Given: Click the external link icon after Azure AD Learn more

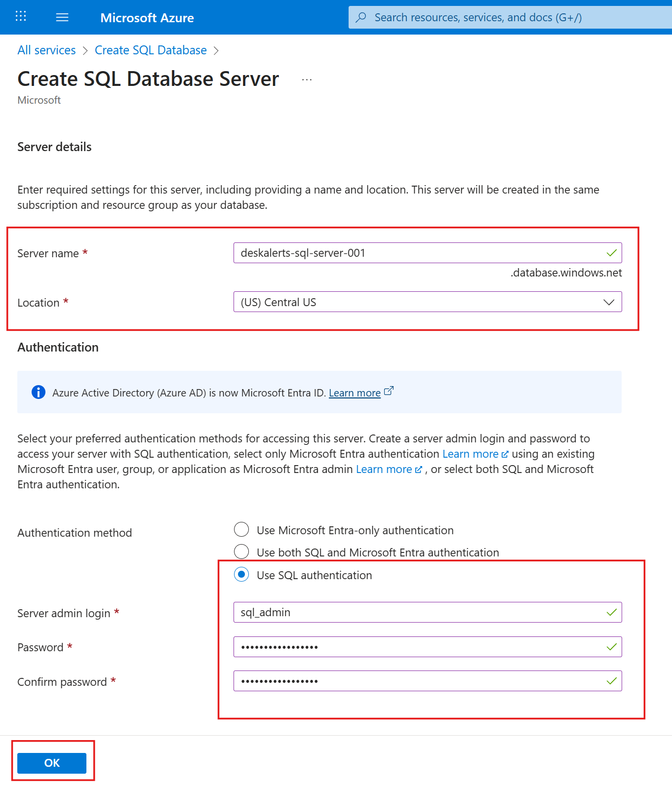Looking at the screenshot, I should click(389, 391).
